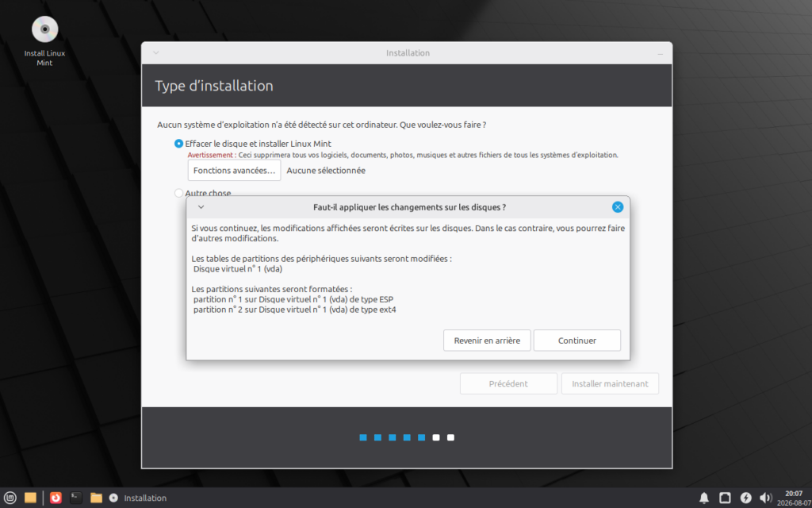Click the Avertissement warning text
The image size is (812, 508).
403,155
